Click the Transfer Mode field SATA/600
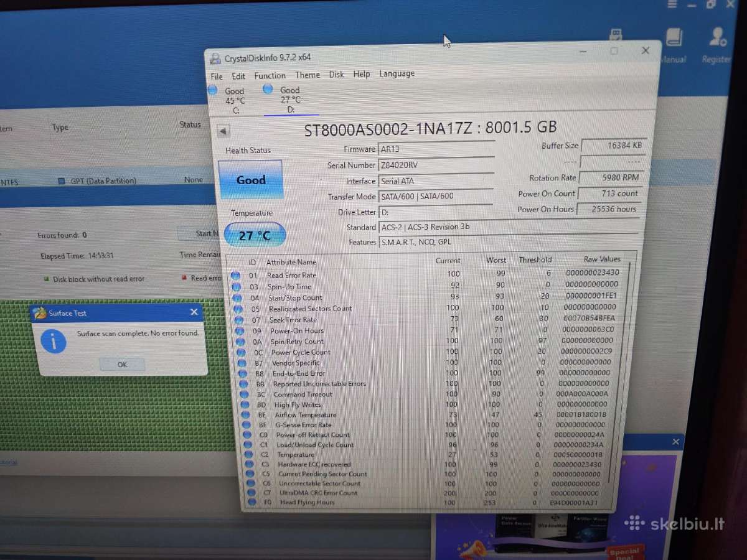Viewport: 747px width, 560px height. pos(436,197)
